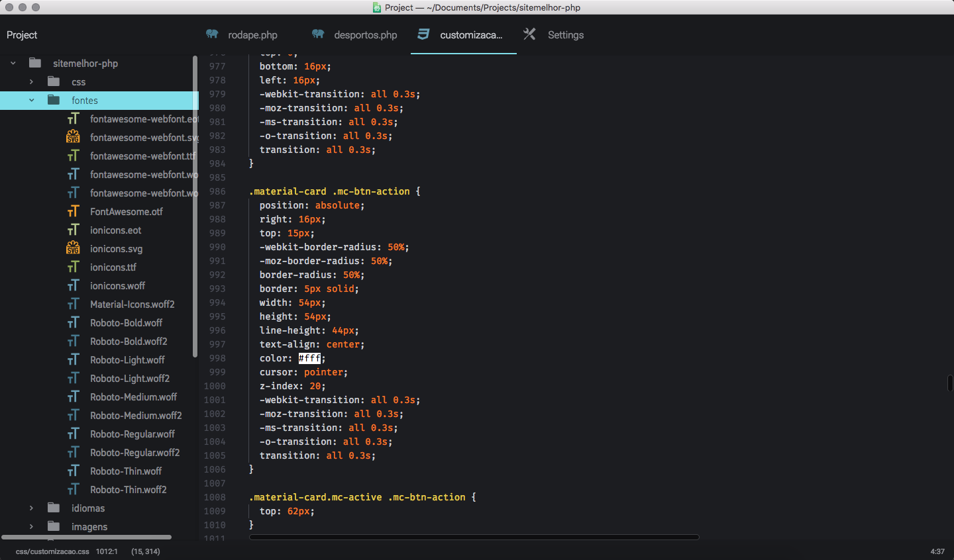Expand the imagens folder
Viewport: 954px width, 560px height.
click(31, 526)
